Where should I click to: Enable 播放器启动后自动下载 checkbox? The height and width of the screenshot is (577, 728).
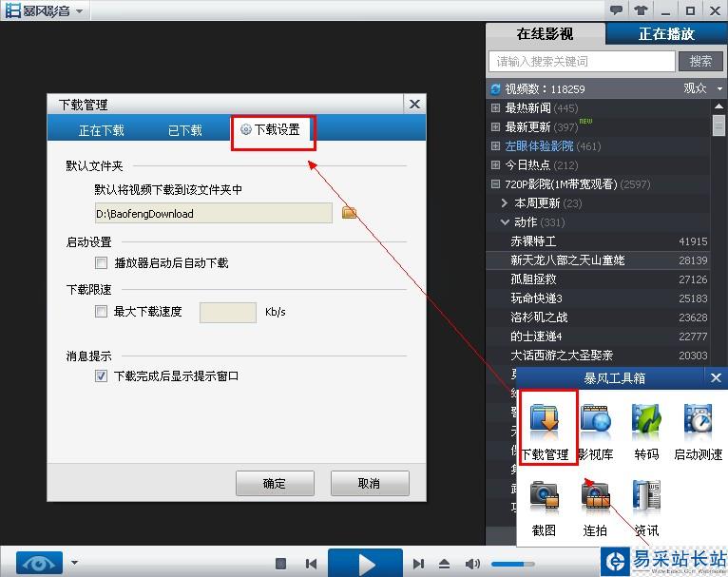coord(101,262)
